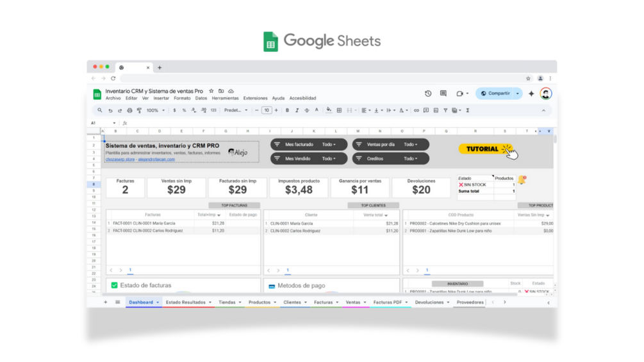Open the text color picker
Screen dimensions: 644x362
pyautogui.click(x=317, y=110)
